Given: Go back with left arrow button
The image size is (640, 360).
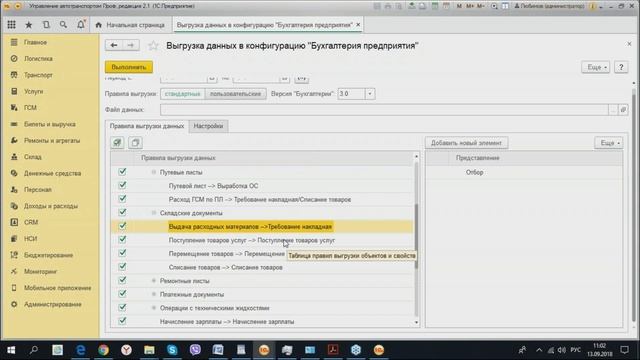Looking at the screenshot, I should point(114,45).
